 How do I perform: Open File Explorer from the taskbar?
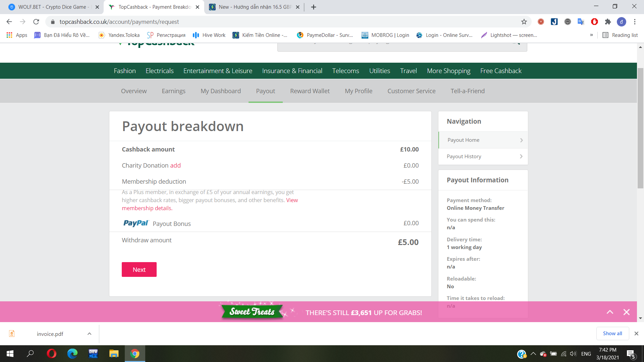point(114,354)
